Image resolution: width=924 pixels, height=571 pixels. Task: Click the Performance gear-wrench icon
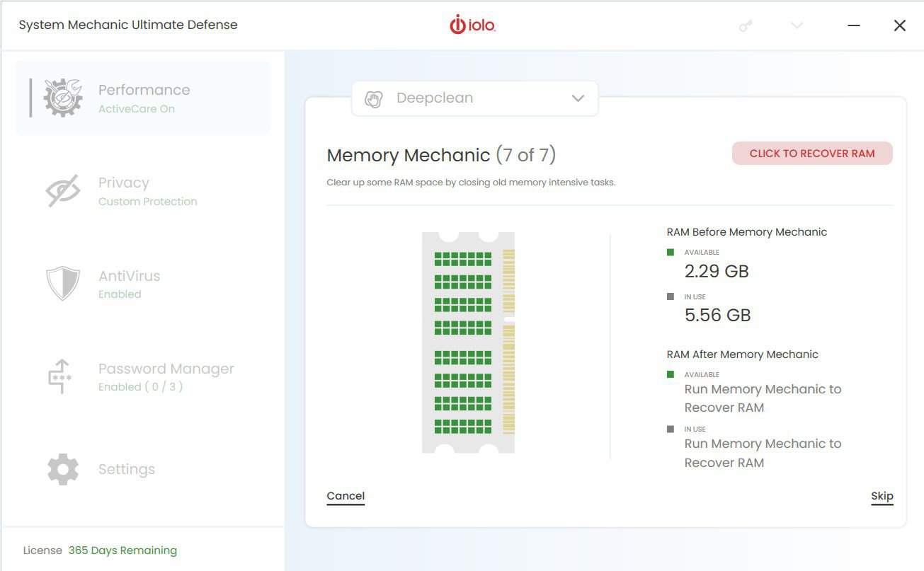click(63, 98)
